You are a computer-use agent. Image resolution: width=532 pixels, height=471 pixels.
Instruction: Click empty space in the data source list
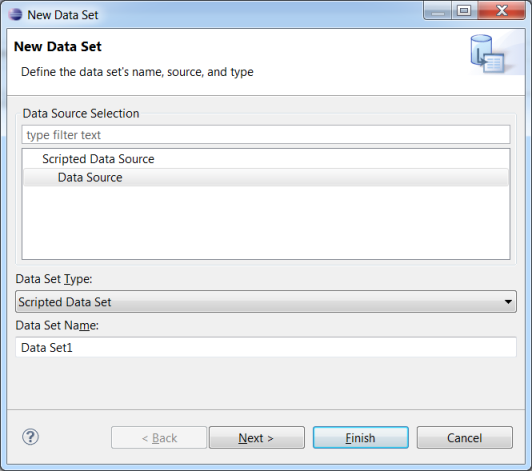click(x=266, y=222)
